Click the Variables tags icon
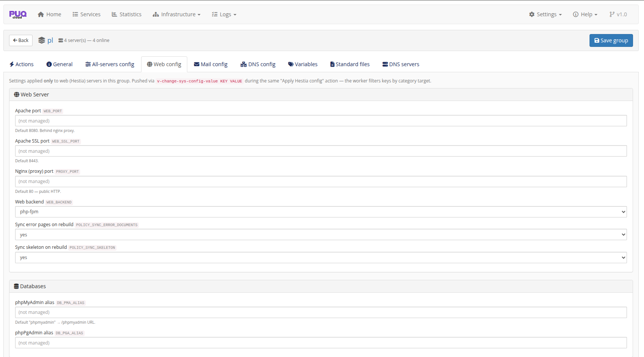 pyautogui.click(x=291, y=64)
